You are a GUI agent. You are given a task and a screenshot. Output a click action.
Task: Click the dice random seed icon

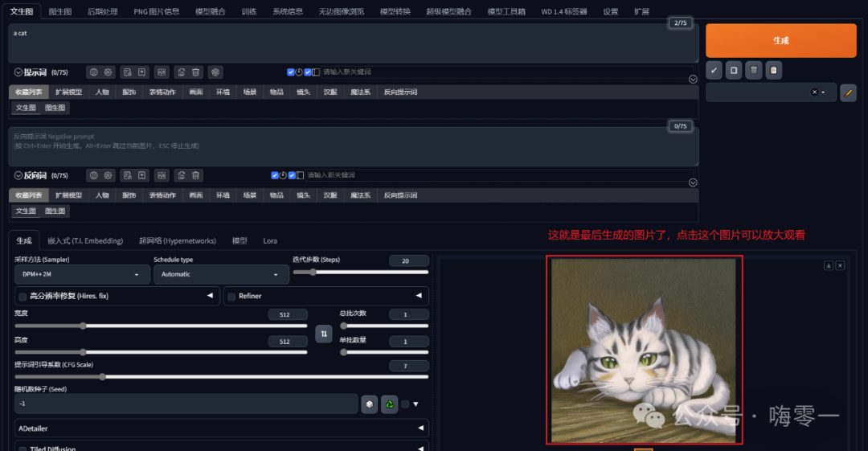(x=369, y=404)
